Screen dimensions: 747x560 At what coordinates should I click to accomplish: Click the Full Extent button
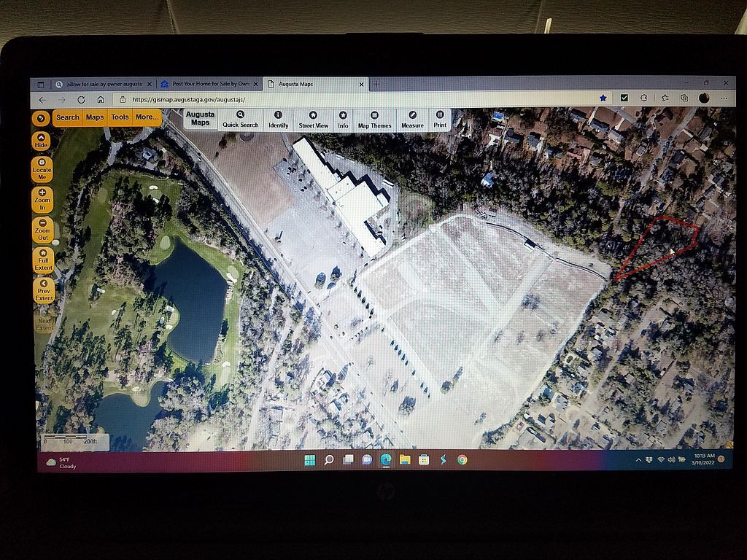tap(43, 260)
